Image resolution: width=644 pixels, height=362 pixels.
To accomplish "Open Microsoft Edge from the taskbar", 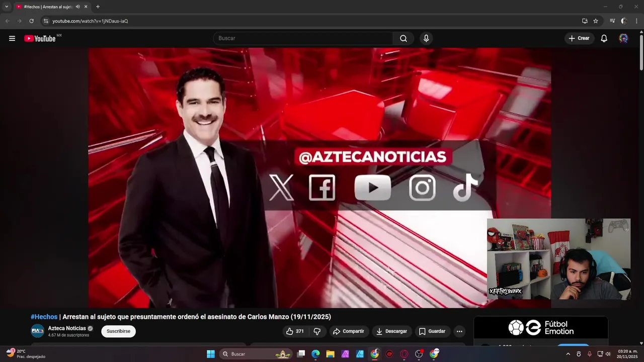I will point(315,354).
